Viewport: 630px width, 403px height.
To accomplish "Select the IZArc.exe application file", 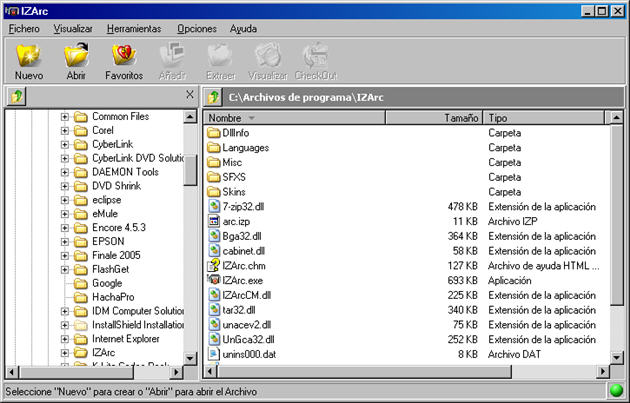I will 241,280.
